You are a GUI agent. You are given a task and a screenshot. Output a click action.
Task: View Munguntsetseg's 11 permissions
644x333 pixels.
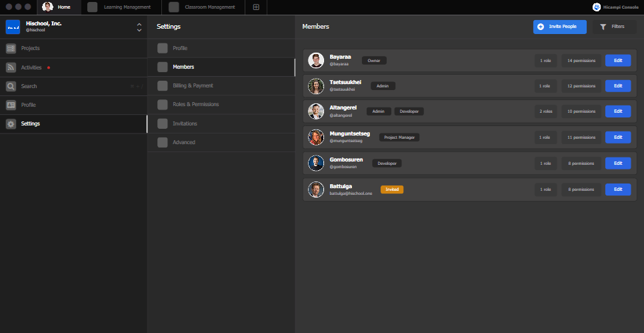[580, 137]
